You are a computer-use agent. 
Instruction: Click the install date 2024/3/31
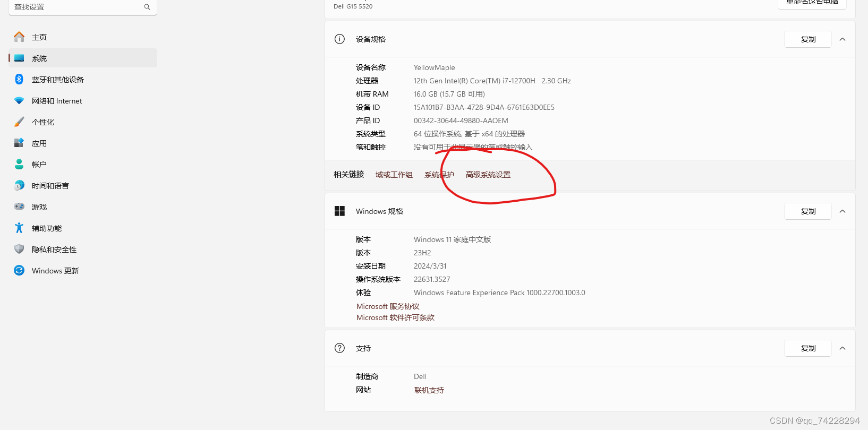click(x=430, y=266)
